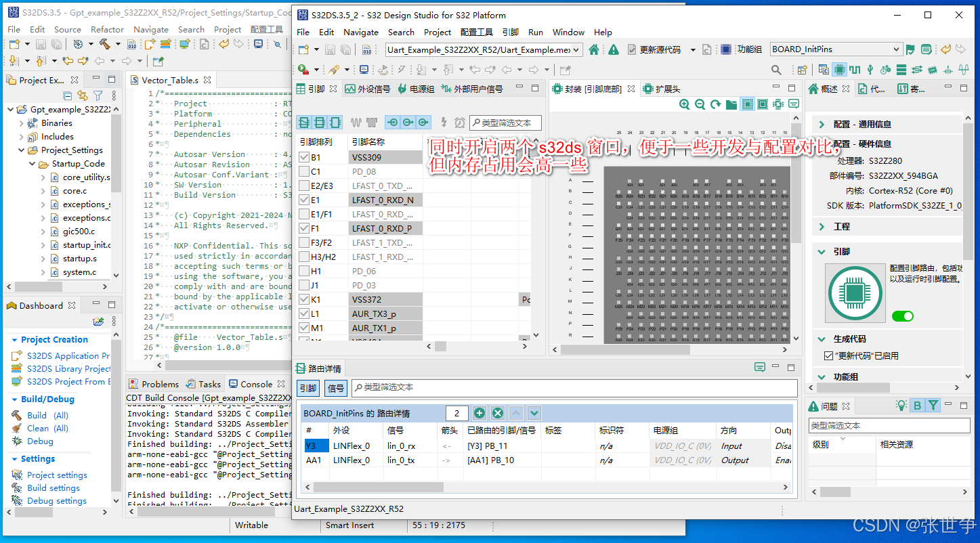Click Clean (All) link in Dashboard
This screenshot has width=980, height=543.
tap(47, 429)
